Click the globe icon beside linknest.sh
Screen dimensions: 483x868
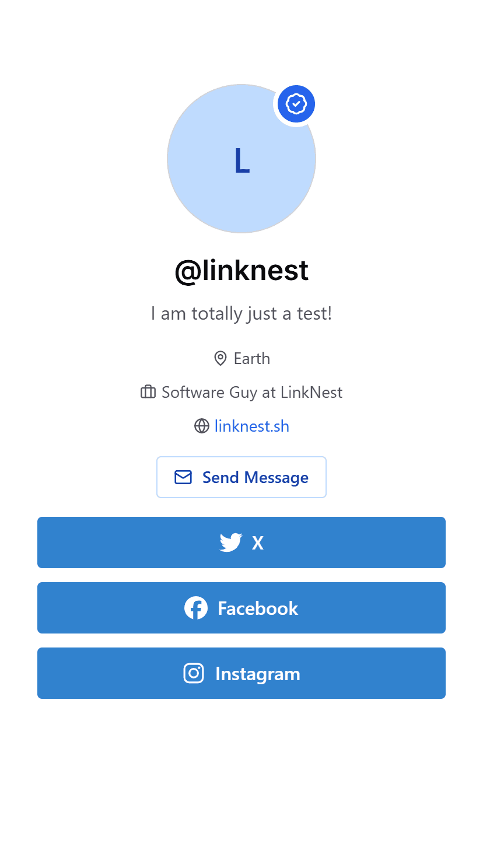201,426
